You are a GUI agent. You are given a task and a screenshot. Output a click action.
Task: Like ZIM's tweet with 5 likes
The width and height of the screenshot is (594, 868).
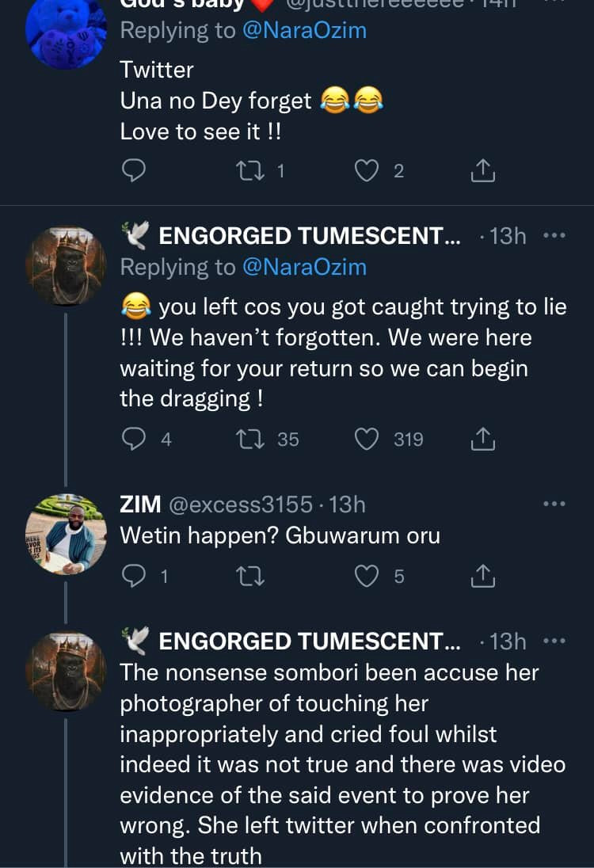(367, 577)
